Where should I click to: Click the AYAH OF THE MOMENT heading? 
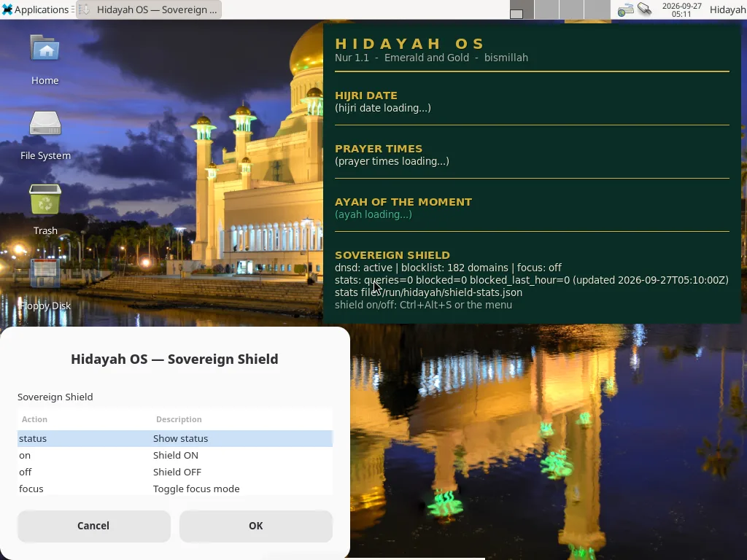(403, 203)
